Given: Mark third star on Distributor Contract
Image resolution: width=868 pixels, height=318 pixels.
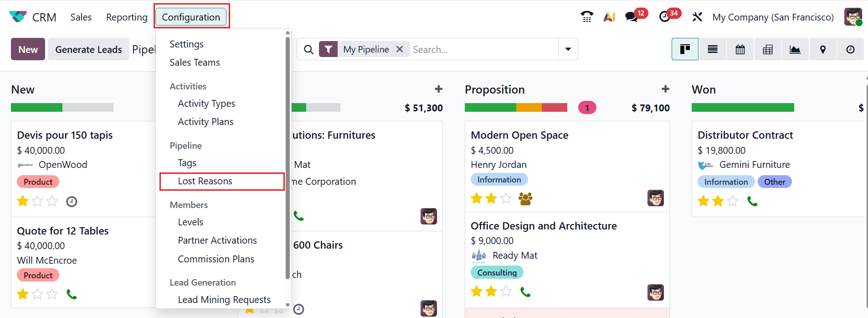Looking at the screenshot, I should (731, 201).
